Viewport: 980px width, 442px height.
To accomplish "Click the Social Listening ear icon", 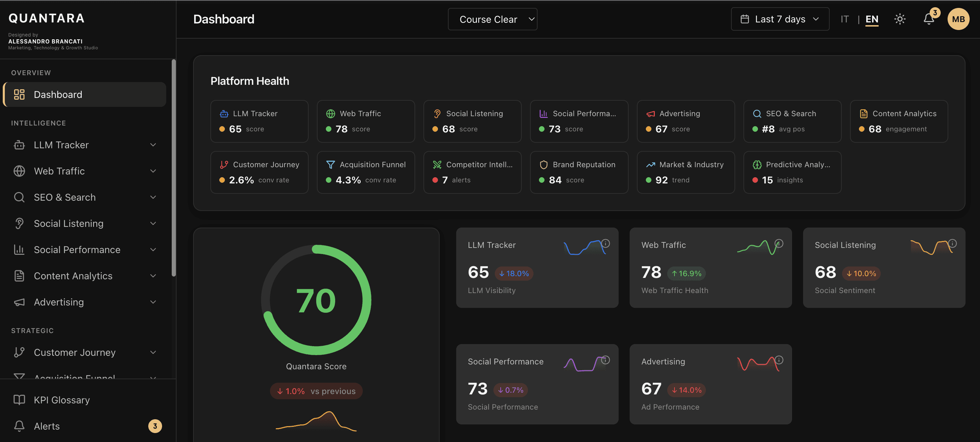I will (19, 223).
